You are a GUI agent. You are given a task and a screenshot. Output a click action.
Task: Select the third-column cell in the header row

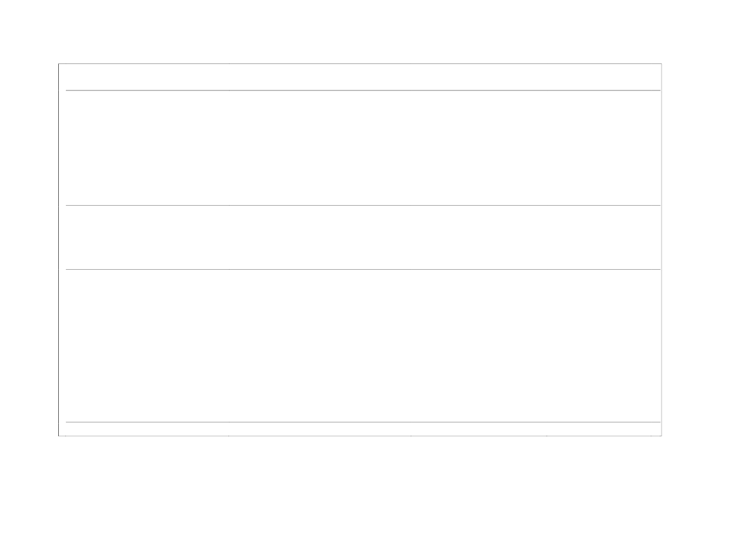pos(479,77)
